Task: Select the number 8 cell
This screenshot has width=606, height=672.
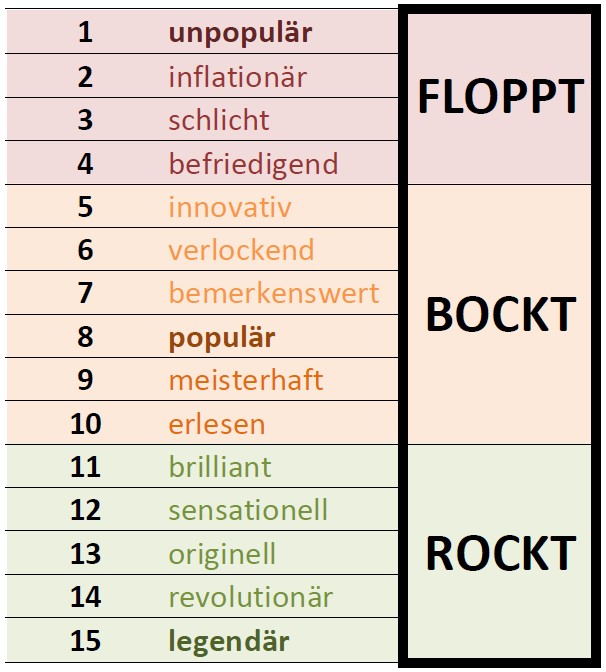Action: point(85,337)
